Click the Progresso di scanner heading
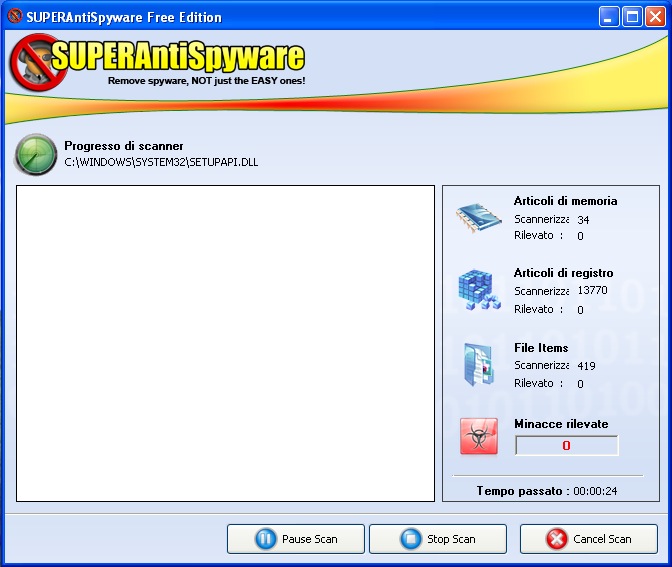This screenshot has width=672, height=567. click(x=124, y=146)
